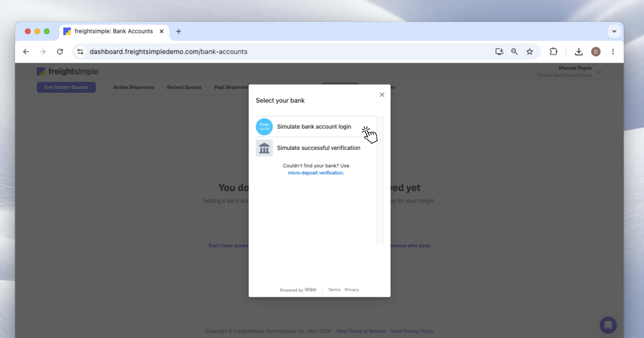Click the freightsimple logo
Screen dimensions: 644x338
(68, 71)
